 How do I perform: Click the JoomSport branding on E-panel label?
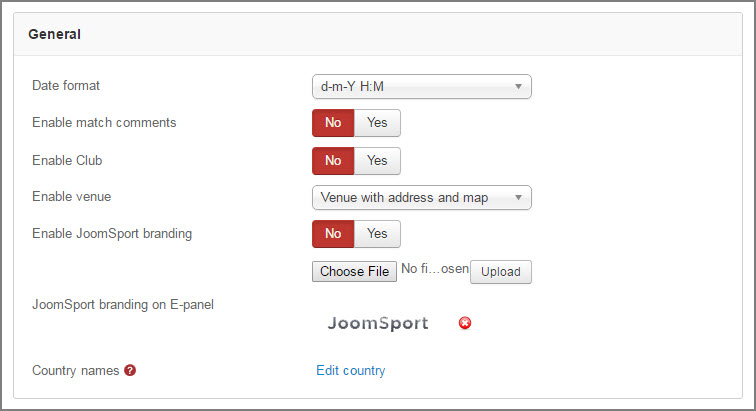[x=123, y=305]
